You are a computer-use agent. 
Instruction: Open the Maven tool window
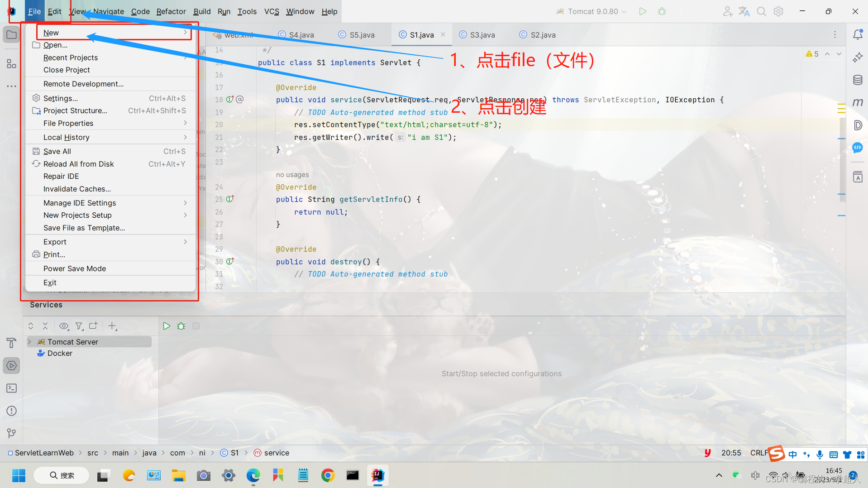(x=858, y=103)
